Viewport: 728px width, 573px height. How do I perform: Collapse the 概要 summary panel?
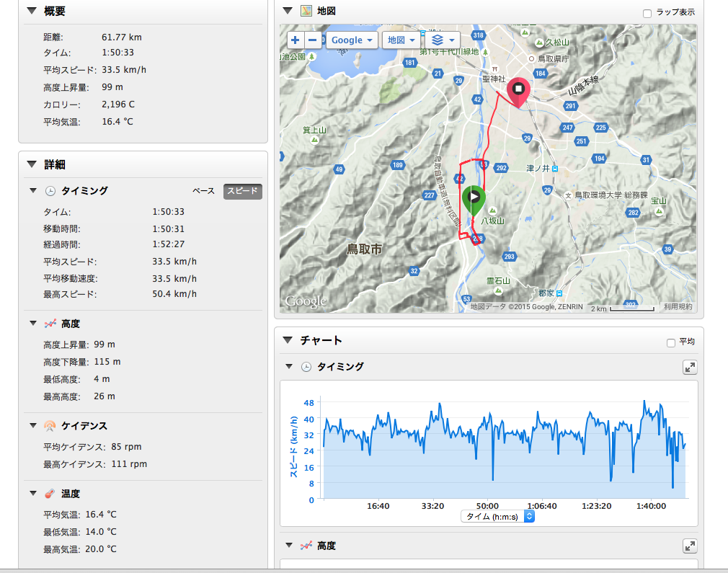[31, 12]
